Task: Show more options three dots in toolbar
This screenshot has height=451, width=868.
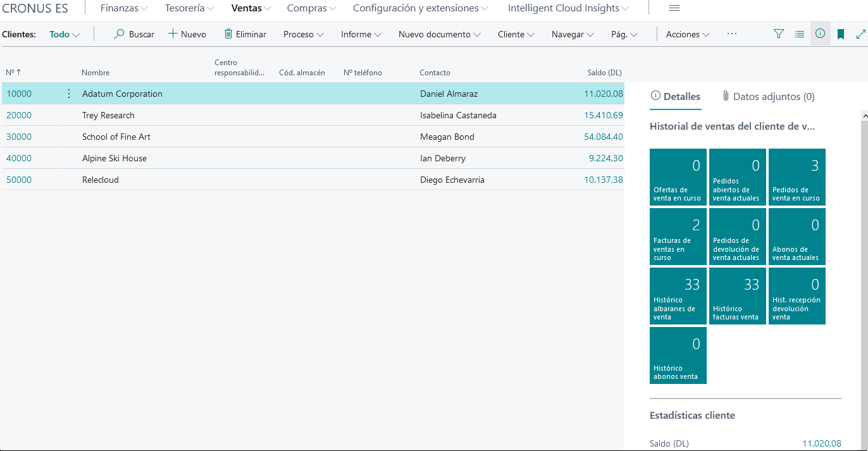Action: (732, 34)
